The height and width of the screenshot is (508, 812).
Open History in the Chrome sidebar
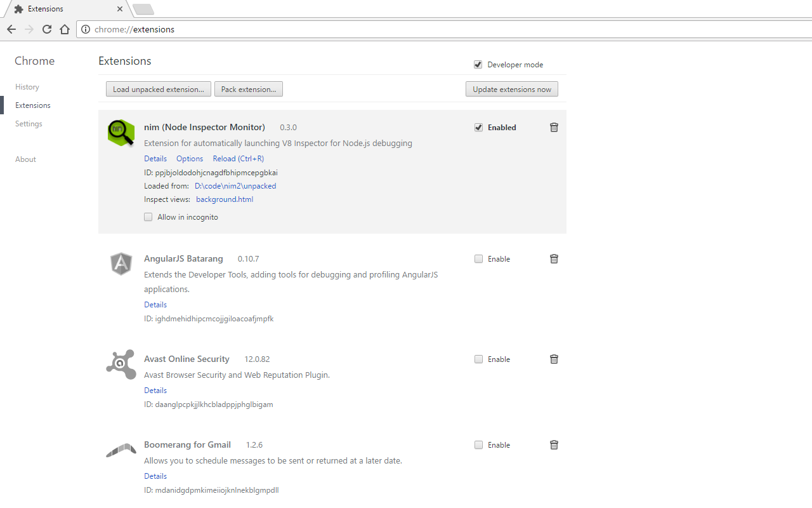click(x=27, y=87)
